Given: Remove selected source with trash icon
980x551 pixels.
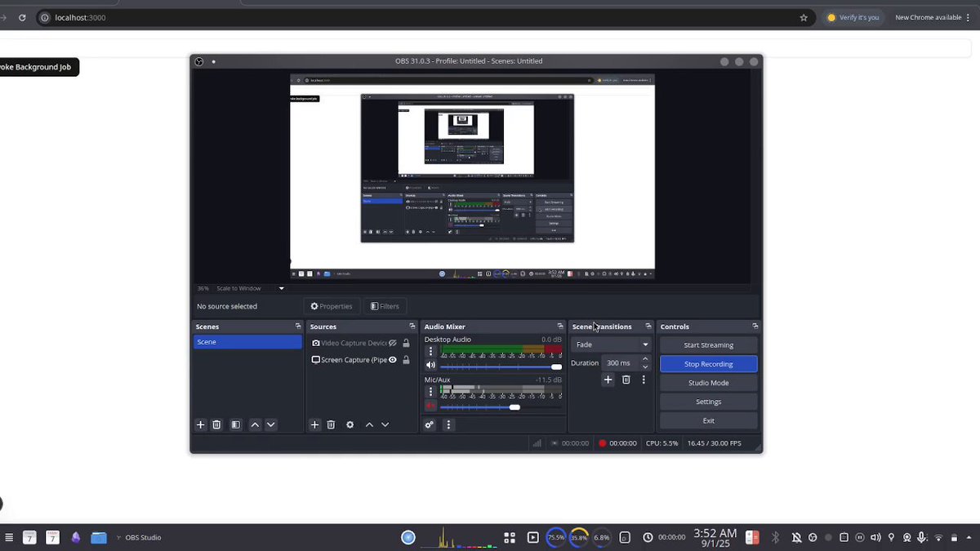Looking at the screenshot, I should (x=331, y=424).
